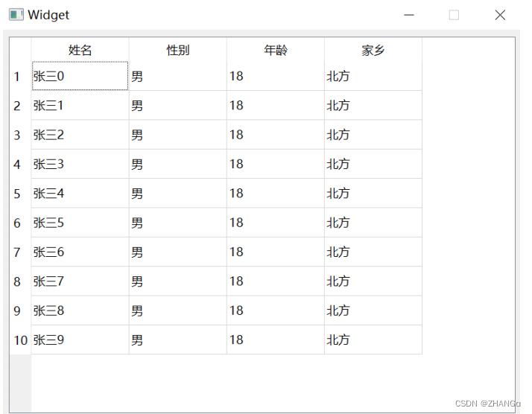The height and width of the screenshot is (414, 532).
Task: Select age 18 in row 4
Action: (276, 164)
